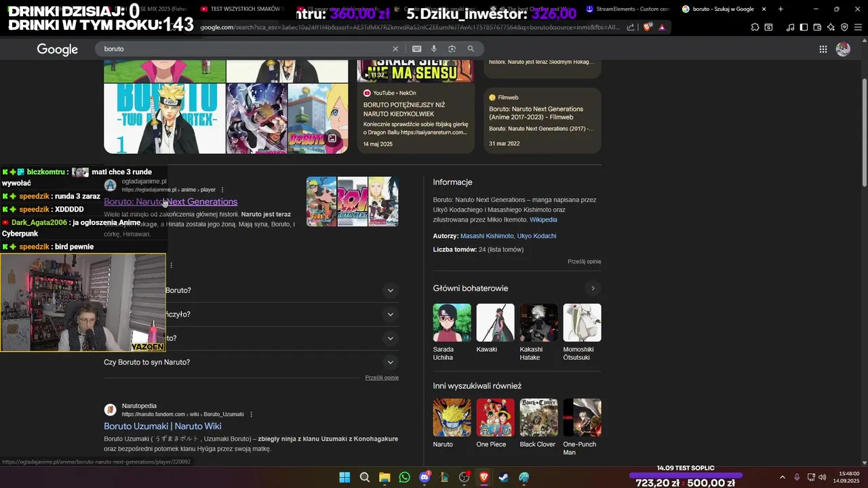Open 'Boruto Uzumaki | Naruto Wiki' link

[163, 426]
